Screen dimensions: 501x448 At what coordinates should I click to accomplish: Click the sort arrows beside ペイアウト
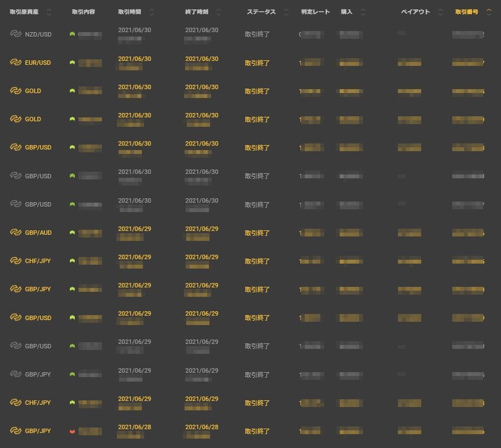(x=441, y=12)
